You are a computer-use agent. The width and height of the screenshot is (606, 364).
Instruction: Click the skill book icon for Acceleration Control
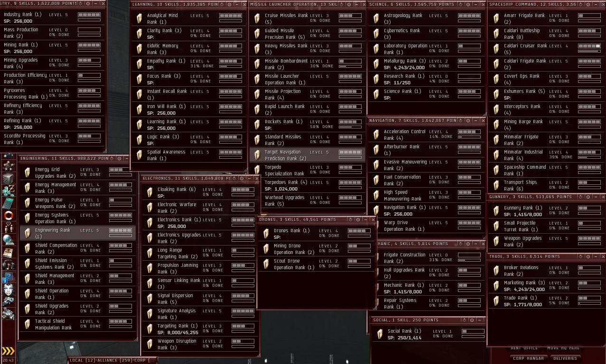[x=376, y=135]
